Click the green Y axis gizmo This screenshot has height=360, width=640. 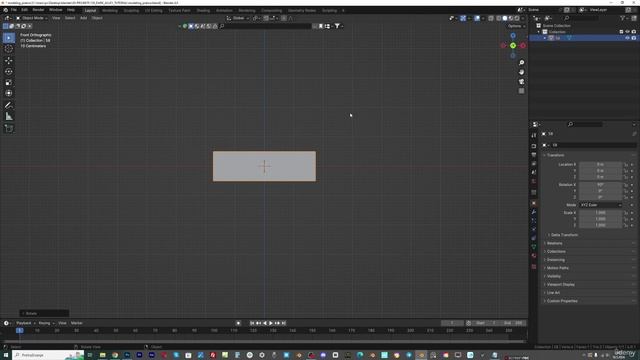coord(513,46)
